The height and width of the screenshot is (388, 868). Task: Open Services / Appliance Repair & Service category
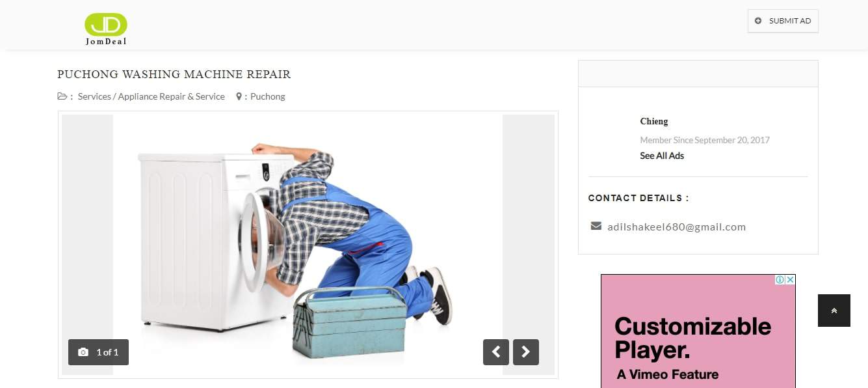coord(151,96)
